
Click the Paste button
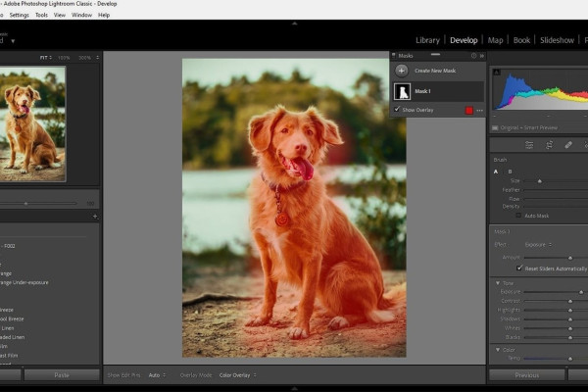tap(62, 375)
